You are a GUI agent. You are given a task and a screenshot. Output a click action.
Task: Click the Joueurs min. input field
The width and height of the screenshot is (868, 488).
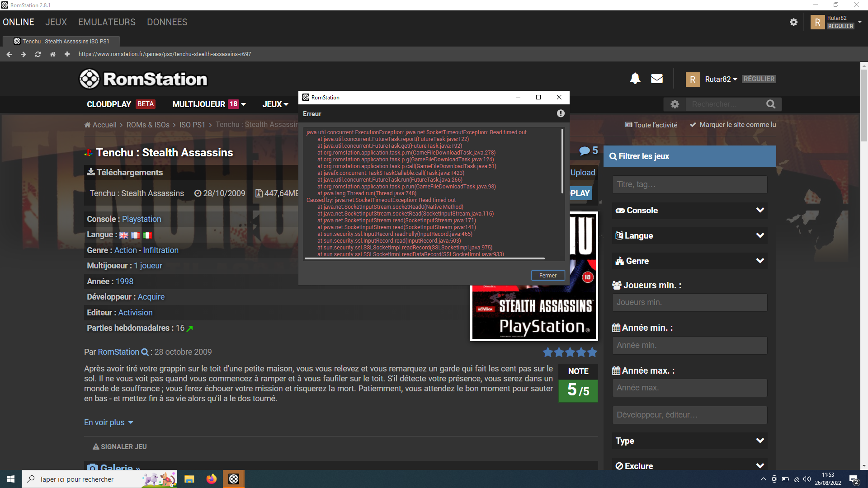click(689, 302)
